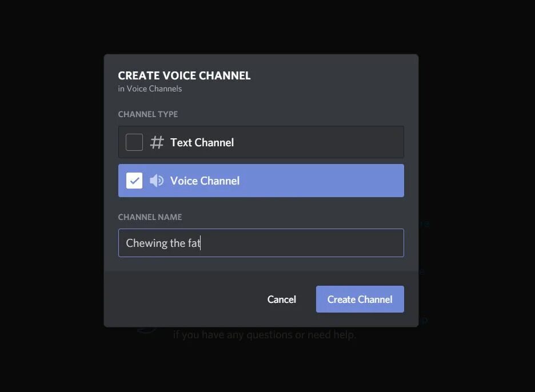Click the CHANNEL NAME label

[150, 217]
